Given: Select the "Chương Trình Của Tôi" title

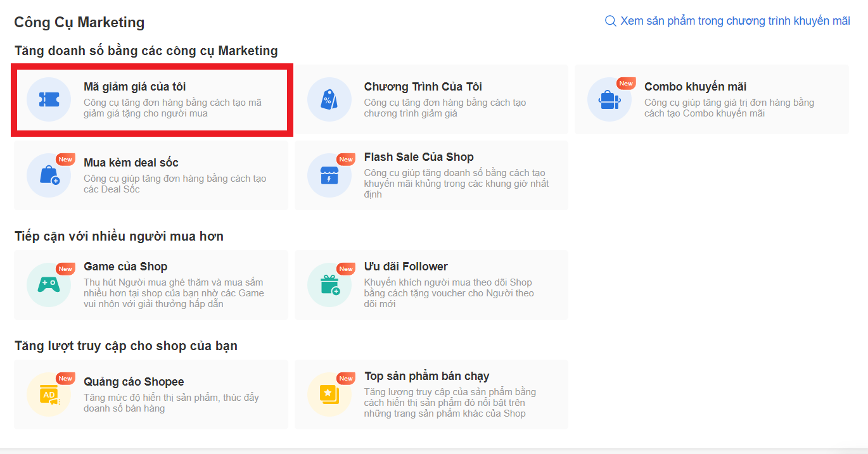Looking at the screenshot, I should 423,87.
